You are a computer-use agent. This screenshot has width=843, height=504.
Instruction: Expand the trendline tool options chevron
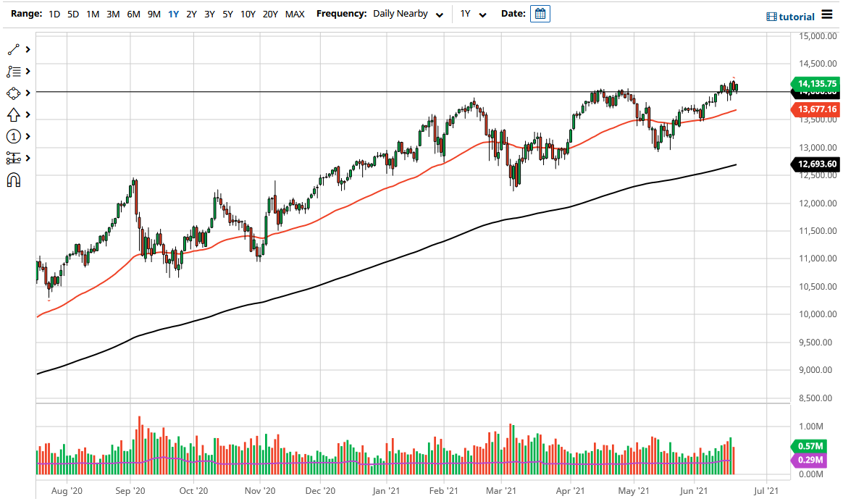[x=28, y=49]
